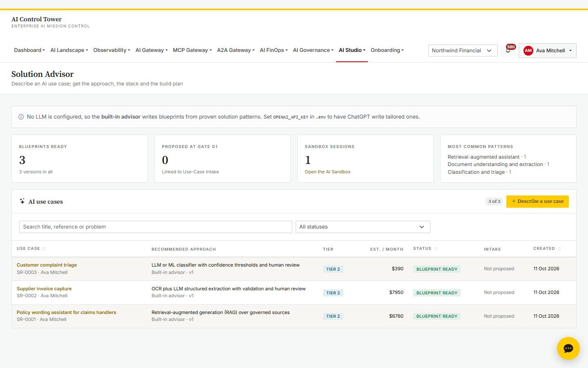The height and width of the screenshot is (368, 588).
Task: Focus the search title, reference or problem field
Action: coord(156,227)
